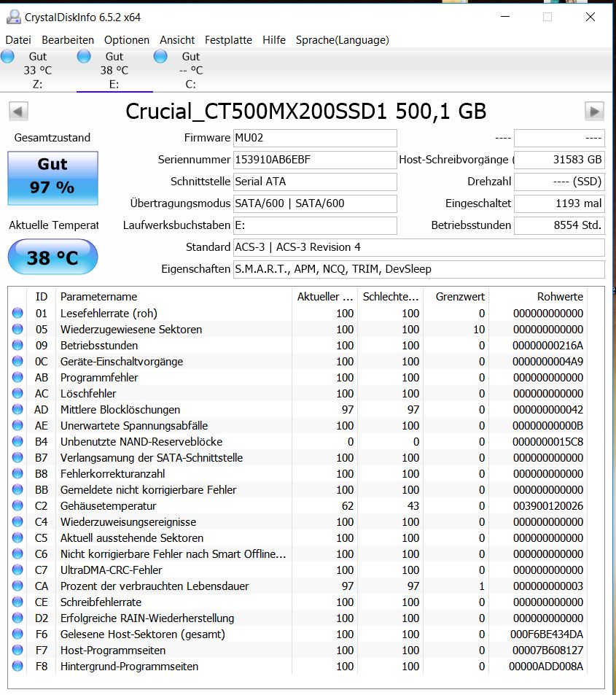Viewport: 616px width, 695px height.
Task: Click the drive title Crucial_CT500MX200SSD1 500,1 GB
Action: 305,112
